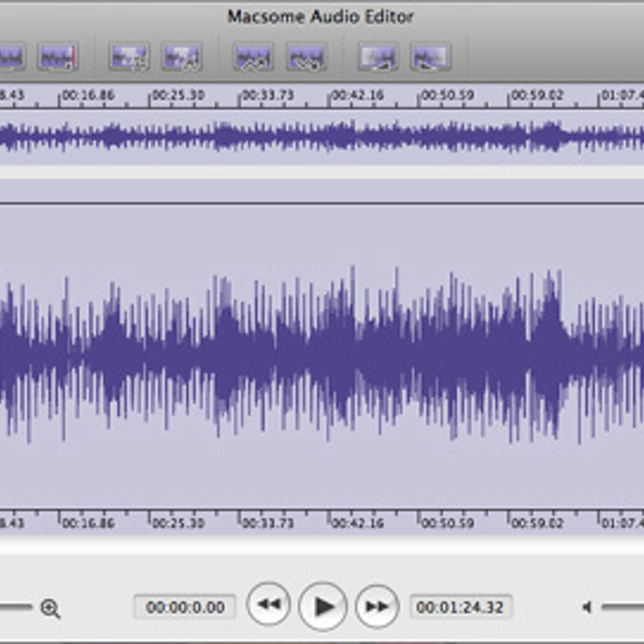Click the 00:42.16 label on the lower ruler

[358, 523]
